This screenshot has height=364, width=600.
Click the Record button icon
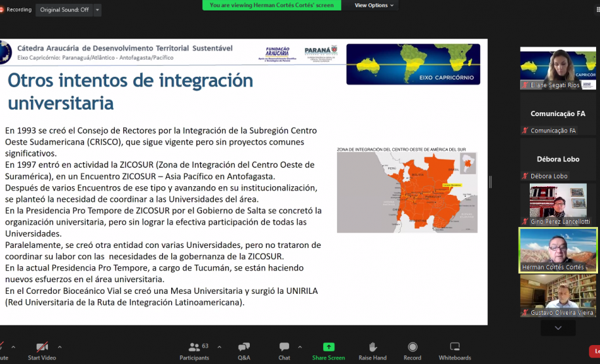[x=412, y=347]
